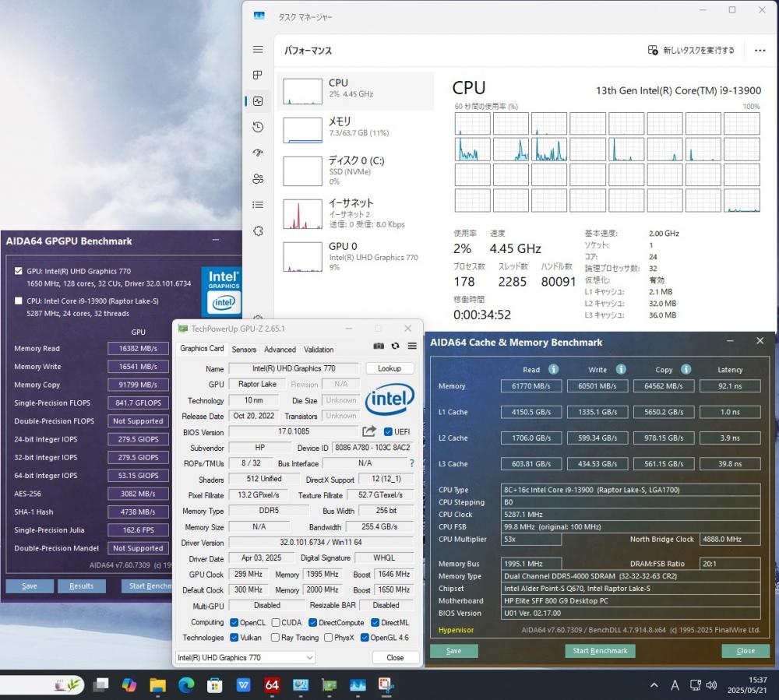Switch to Validation tab in GPU-Z

click(x=319, y=350)
